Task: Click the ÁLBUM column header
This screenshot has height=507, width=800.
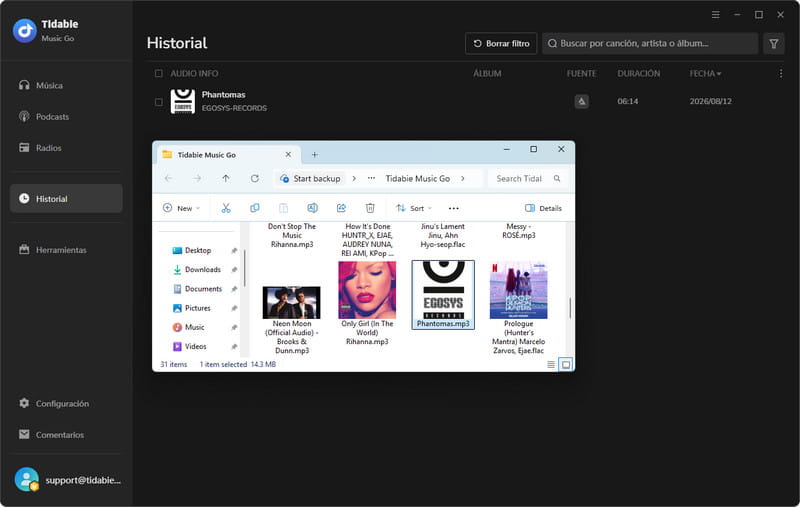Action: [487, 73]
